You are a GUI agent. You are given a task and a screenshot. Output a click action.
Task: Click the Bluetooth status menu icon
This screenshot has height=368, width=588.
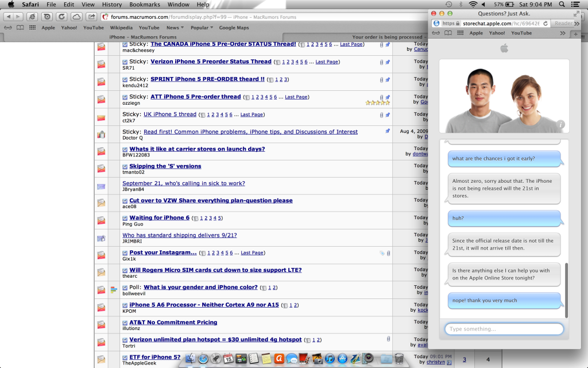461,4
